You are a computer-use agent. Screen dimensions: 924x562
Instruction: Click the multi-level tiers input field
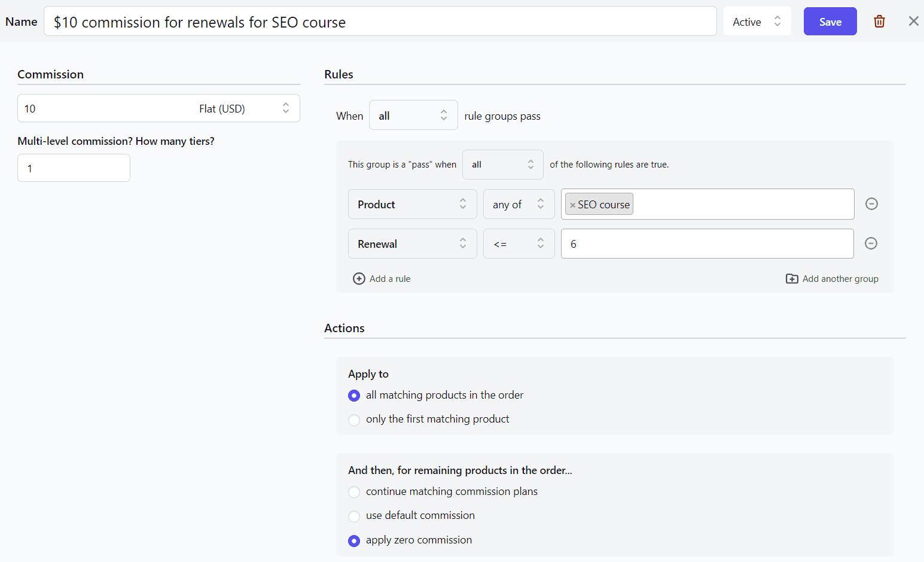pos(74,168)
